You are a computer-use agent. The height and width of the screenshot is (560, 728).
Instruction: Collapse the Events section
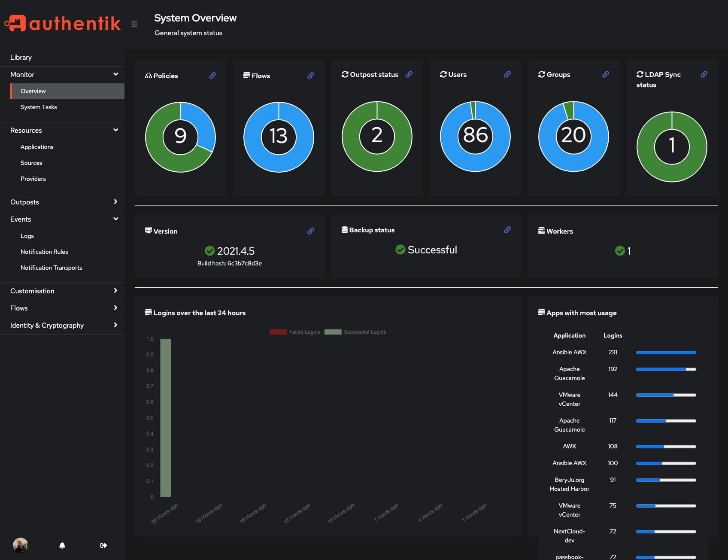(x=62, y=219)
